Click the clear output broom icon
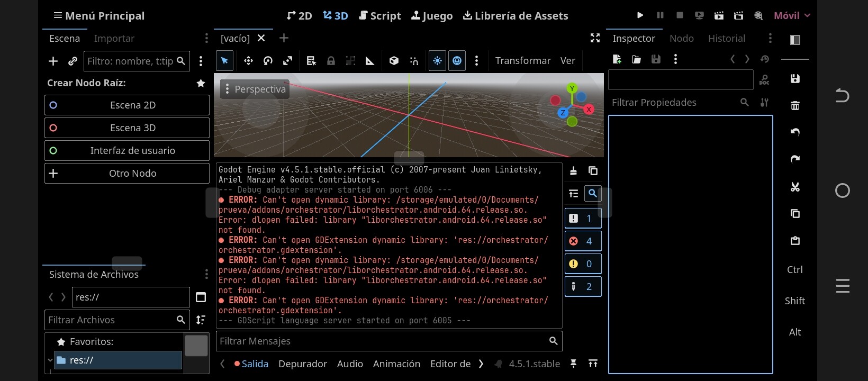 point(573,171)
